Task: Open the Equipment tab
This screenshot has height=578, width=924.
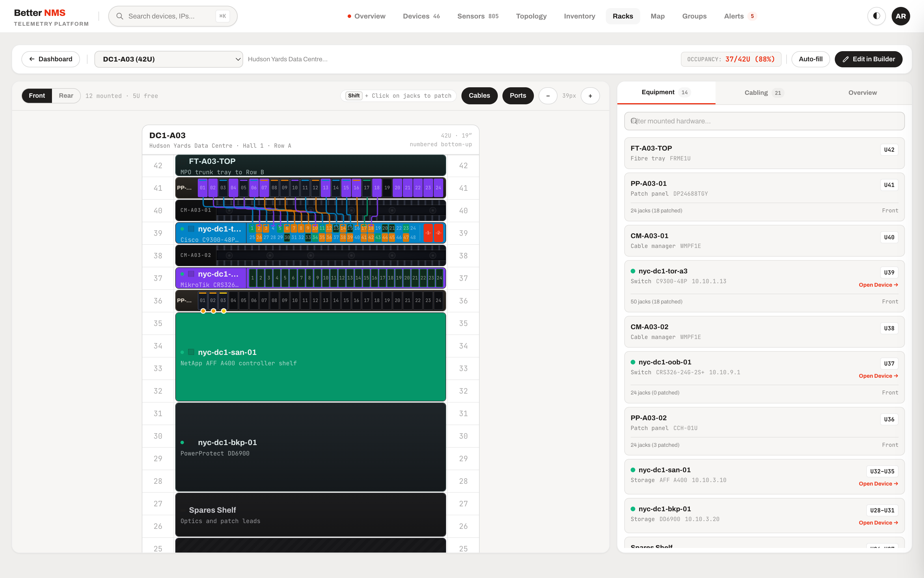Action: click(x=666, y=92)
